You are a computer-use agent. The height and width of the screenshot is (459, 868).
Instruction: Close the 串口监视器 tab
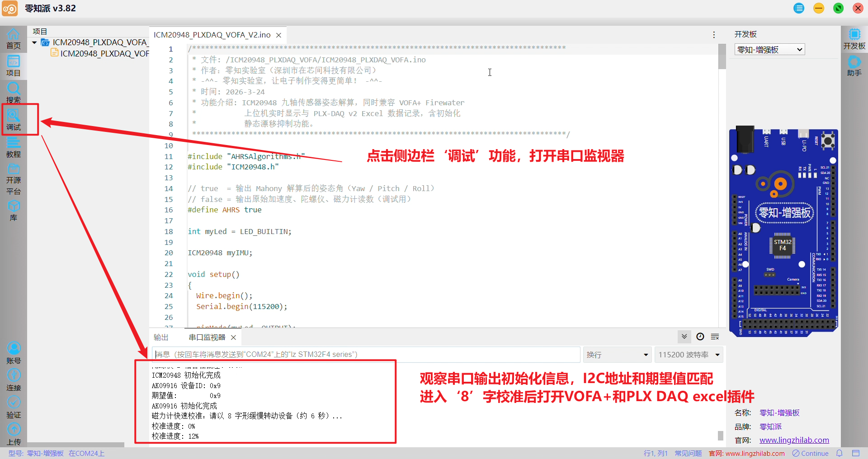coord(233,337)
